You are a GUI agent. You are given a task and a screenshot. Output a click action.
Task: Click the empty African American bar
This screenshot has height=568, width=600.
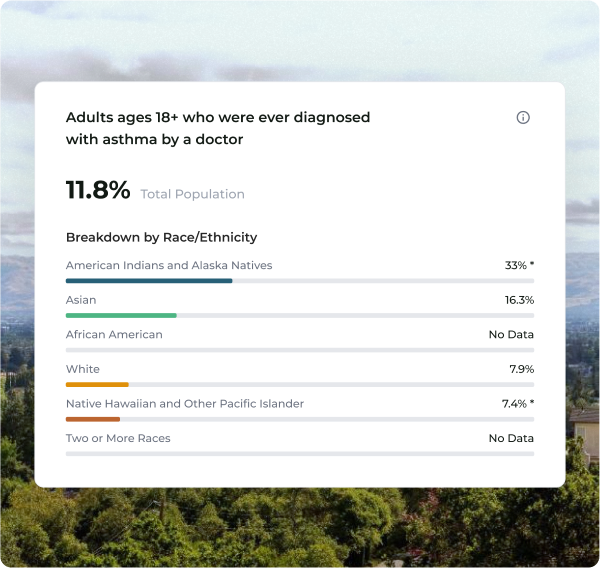tap(300, 350)
